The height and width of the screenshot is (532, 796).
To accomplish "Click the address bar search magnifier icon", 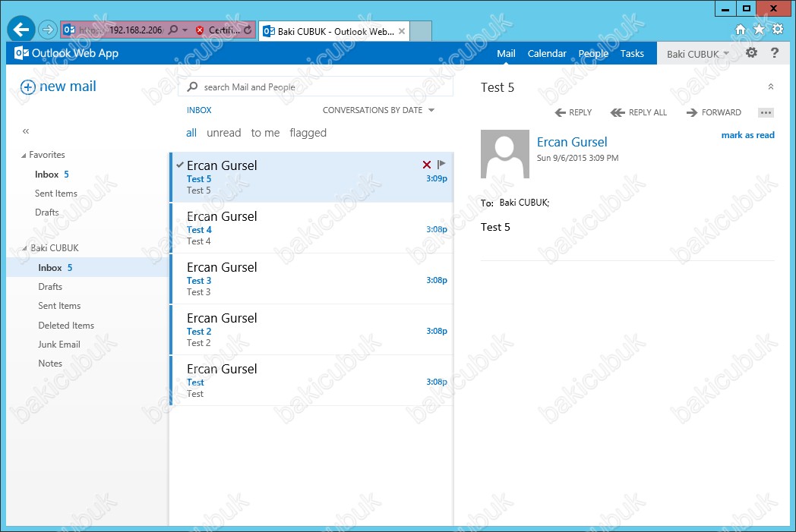I will (173, 30).
